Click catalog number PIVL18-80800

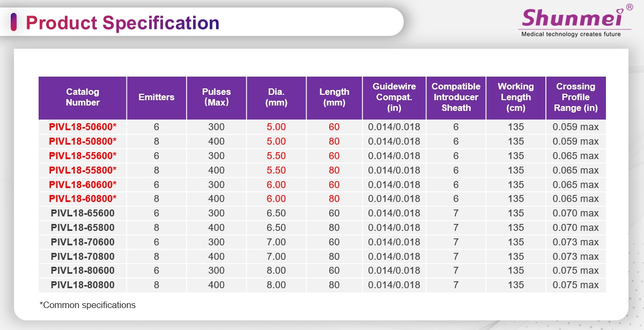[x=83, y=285]
